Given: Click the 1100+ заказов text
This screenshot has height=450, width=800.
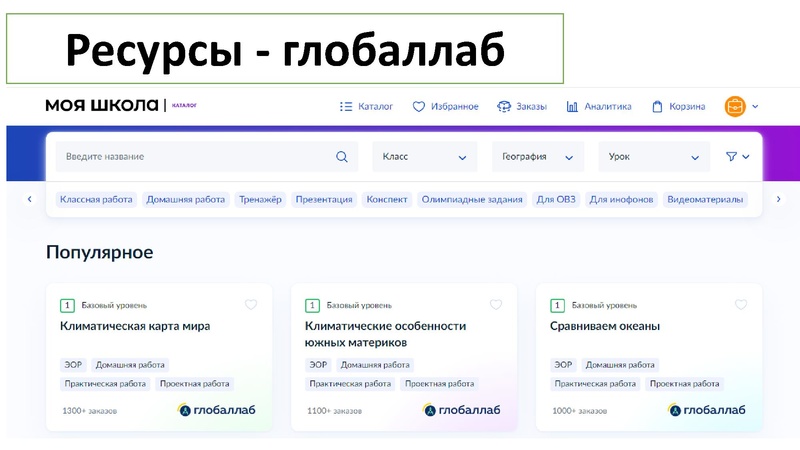Looking at the screenshot, I should (335, 411).
